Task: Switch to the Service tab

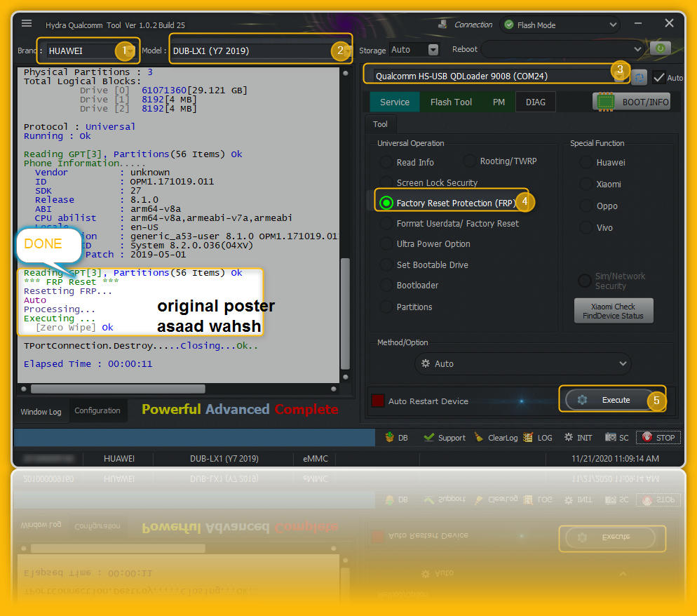Action: pos(395,102)
